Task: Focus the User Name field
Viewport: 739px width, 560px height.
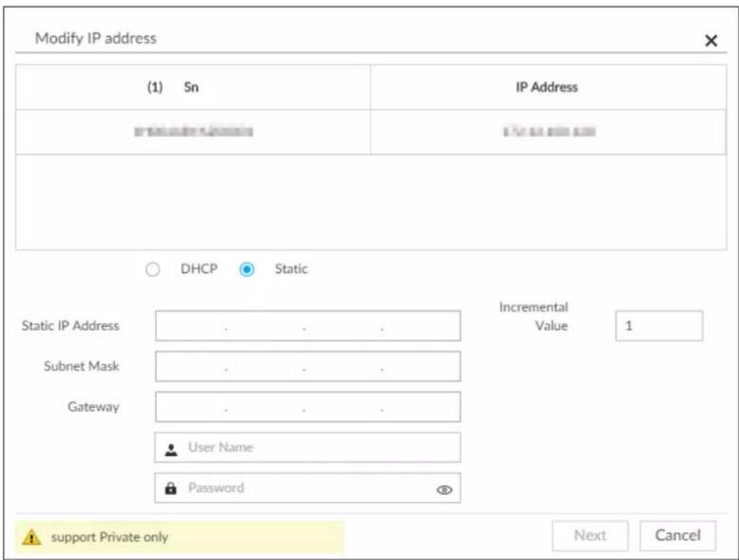Action: point(308,448)
